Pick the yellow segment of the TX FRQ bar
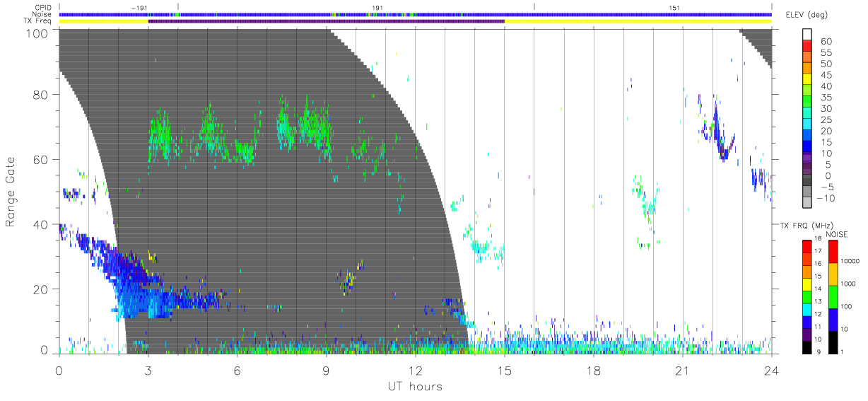 [x=807, y=284]
